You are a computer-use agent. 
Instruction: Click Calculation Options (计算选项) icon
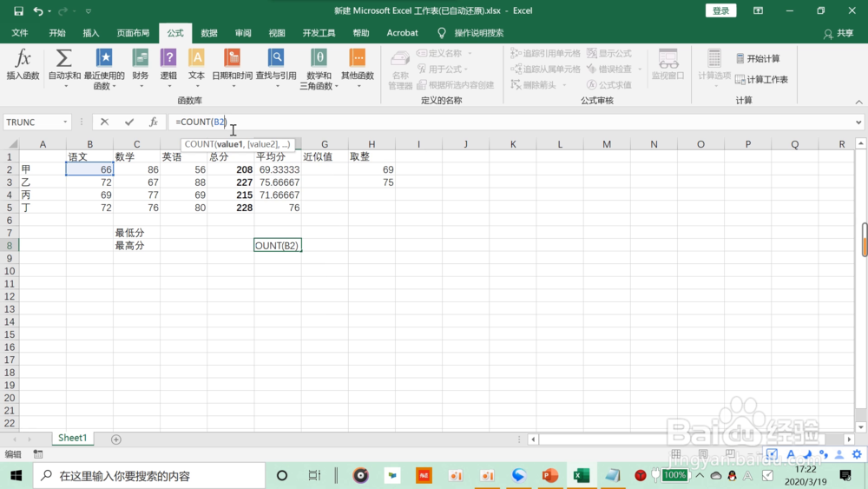[x=714, y=59]
